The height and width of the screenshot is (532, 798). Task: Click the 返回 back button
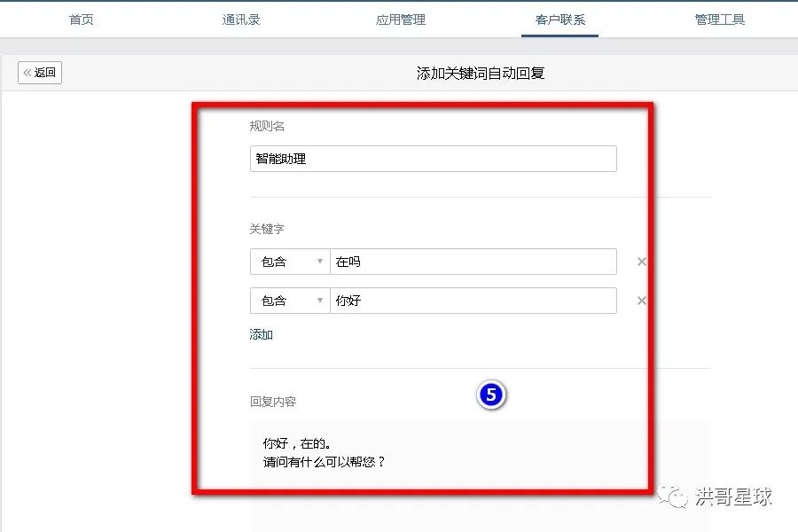tap(40, 73)
